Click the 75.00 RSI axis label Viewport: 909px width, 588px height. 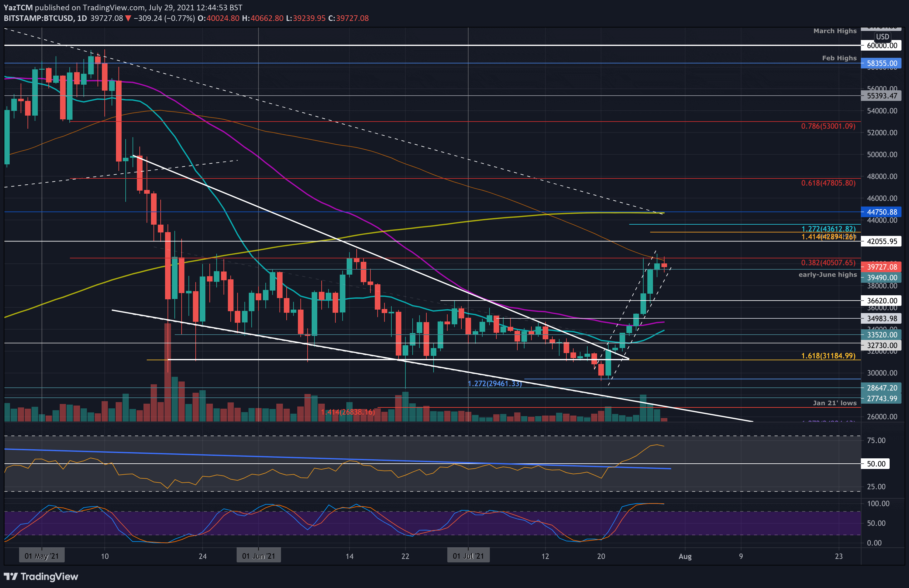(876, 440)
